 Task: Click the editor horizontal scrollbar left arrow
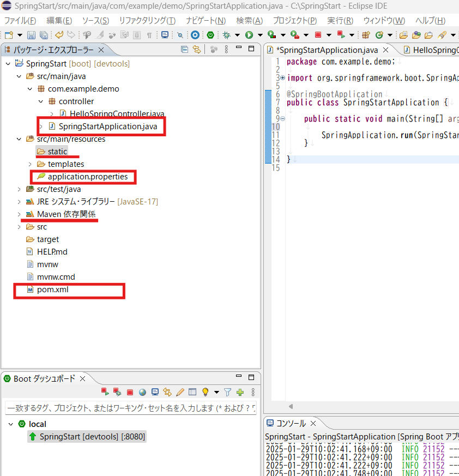[x=291, y=407]
